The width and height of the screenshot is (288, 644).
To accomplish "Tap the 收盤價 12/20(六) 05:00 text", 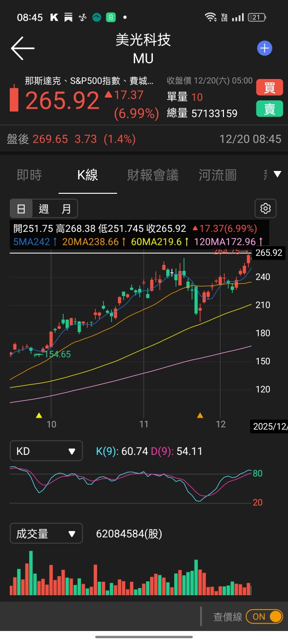I will pyautogui.click(x=210, y=81).
